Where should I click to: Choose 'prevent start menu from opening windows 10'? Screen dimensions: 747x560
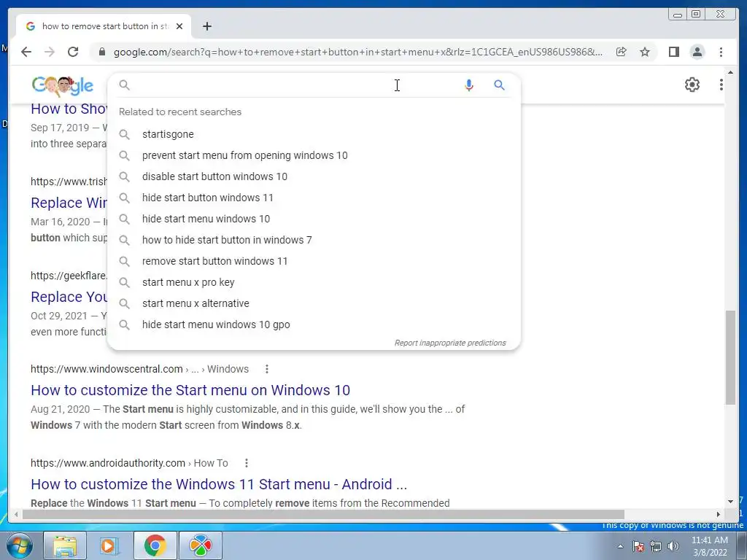[x=314, y=155]
